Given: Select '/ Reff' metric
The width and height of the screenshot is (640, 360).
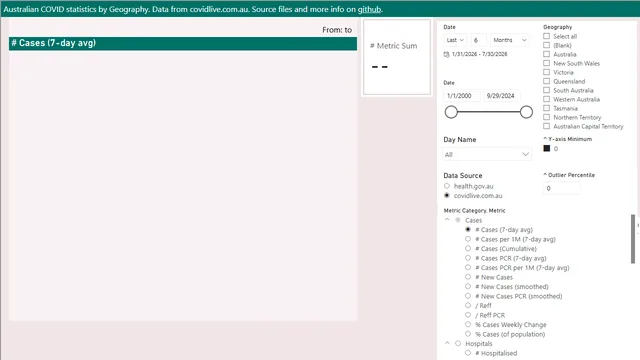Looking at the screenshot, I should point(468,305).
